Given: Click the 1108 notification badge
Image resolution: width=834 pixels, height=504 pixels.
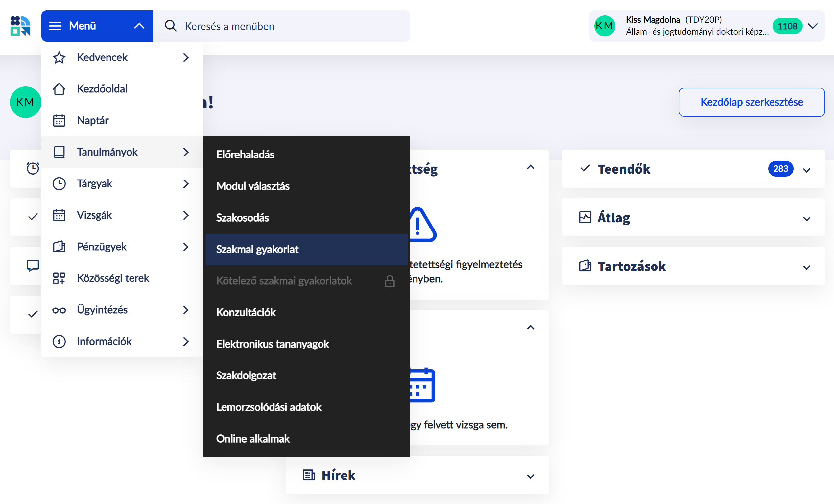Looking at the screenshot, I should pos(787,26).
